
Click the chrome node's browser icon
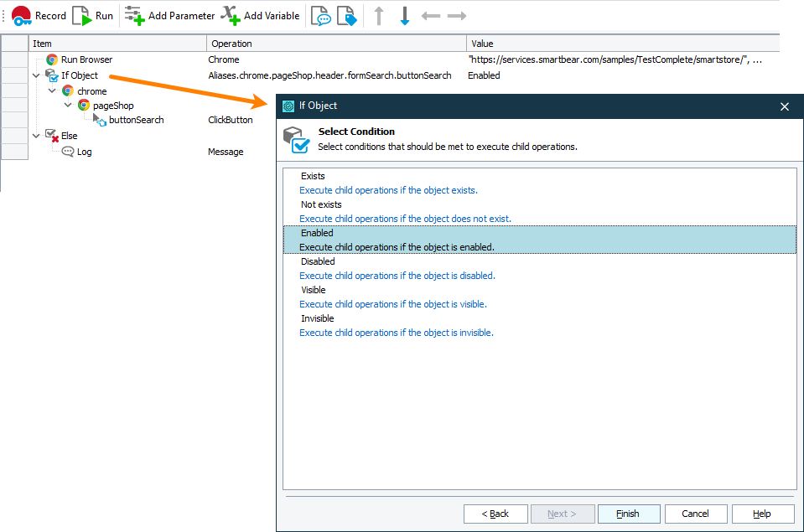[x=68, y=91]
